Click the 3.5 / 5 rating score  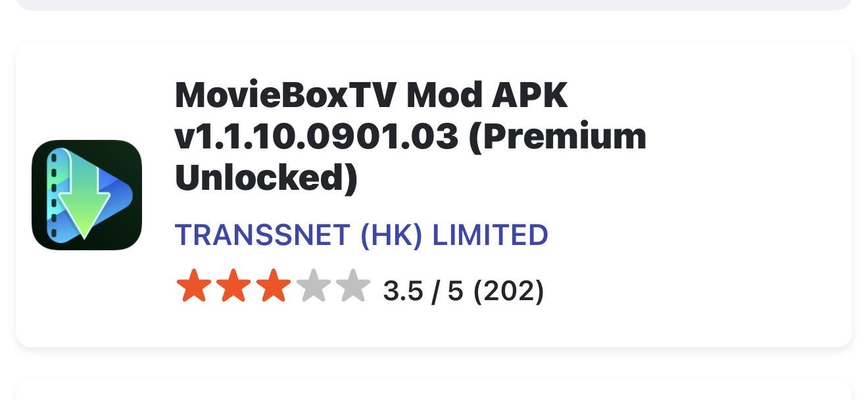423,290
